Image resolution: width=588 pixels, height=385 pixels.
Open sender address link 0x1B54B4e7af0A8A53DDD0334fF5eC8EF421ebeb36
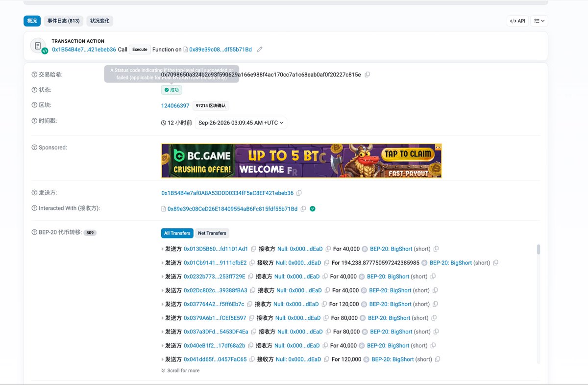point(228,193)
